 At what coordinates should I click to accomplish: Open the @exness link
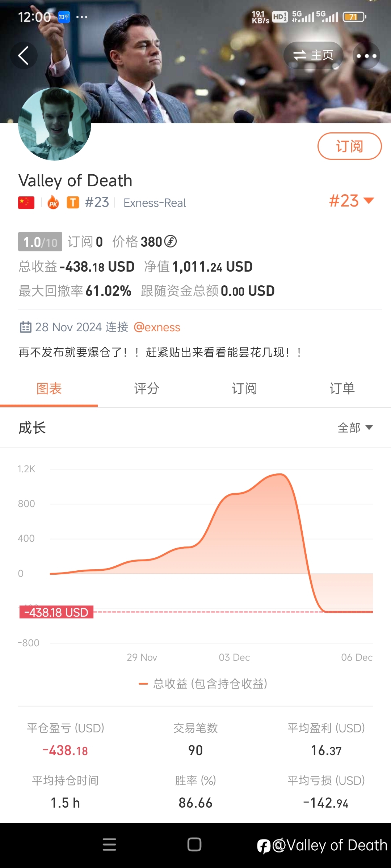click(157, 327)
